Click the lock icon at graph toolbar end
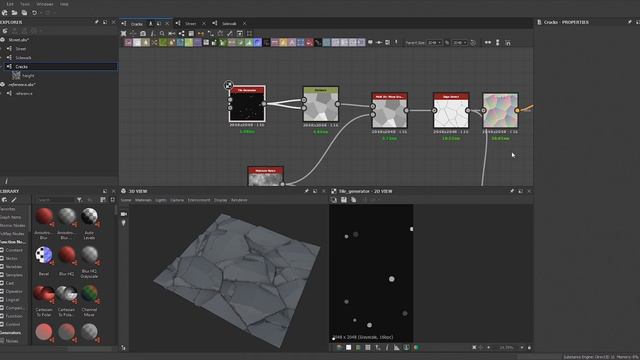The width and height of the screenshot is (640, 360). (x=508, y=43)
